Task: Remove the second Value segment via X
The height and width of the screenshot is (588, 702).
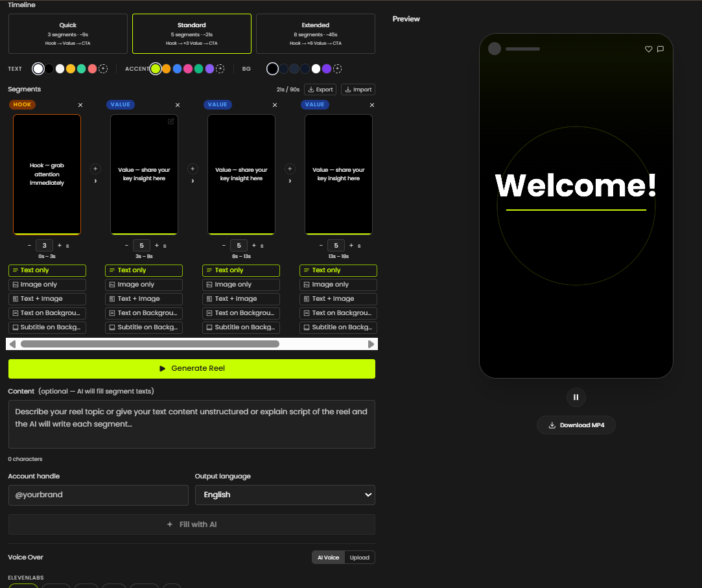Action: coord(275,105)
